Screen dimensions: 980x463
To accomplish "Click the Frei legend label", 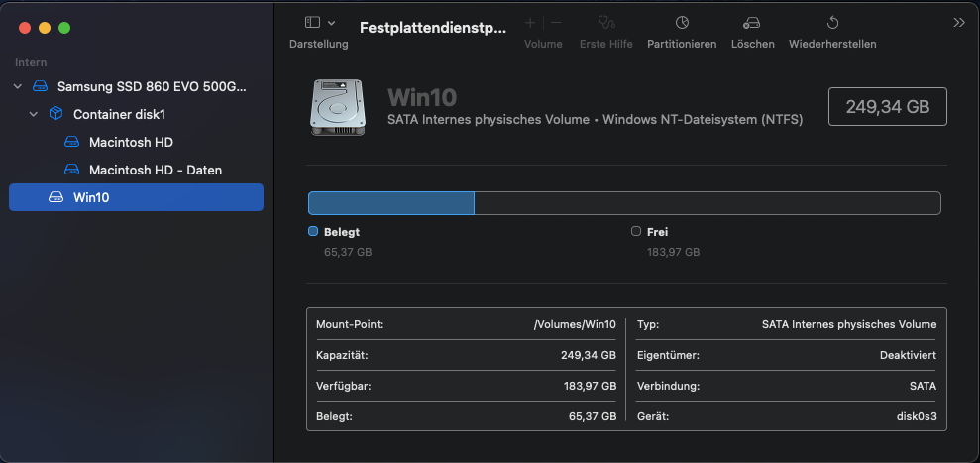I will (x=658, y=232).
